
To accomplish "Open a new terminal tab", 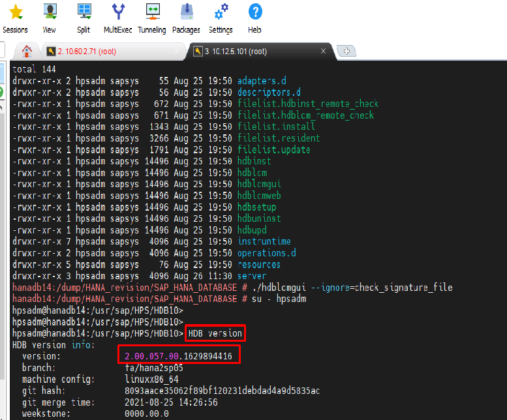I will click(346, 52).
